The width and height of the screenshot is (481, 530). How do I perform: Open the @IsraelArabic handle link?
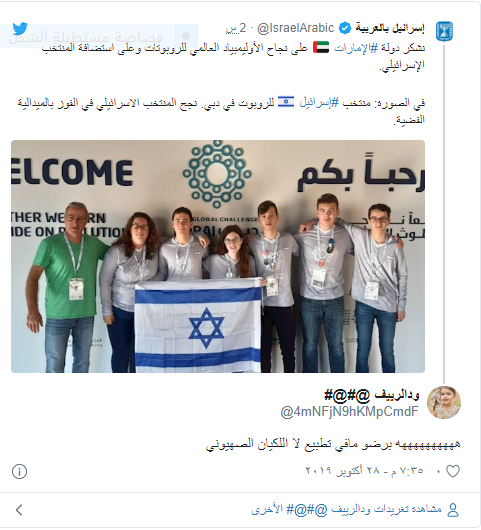pos(295,28)
